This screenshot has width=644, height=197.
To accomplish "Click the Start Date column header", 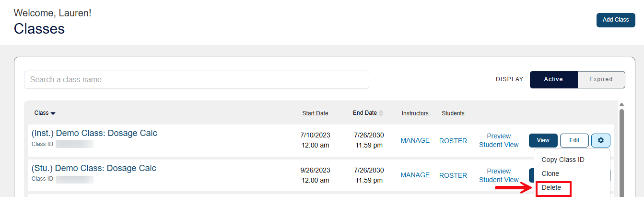I will [315, 113].
